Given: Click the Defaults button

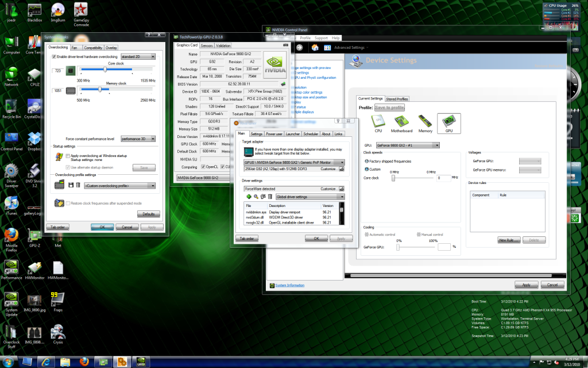Looking at the screenshot, I should (x=149, y=214).
